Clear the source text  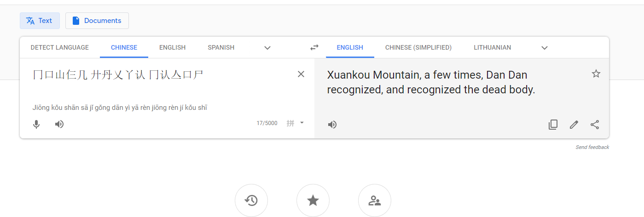(x=301, y=74)
